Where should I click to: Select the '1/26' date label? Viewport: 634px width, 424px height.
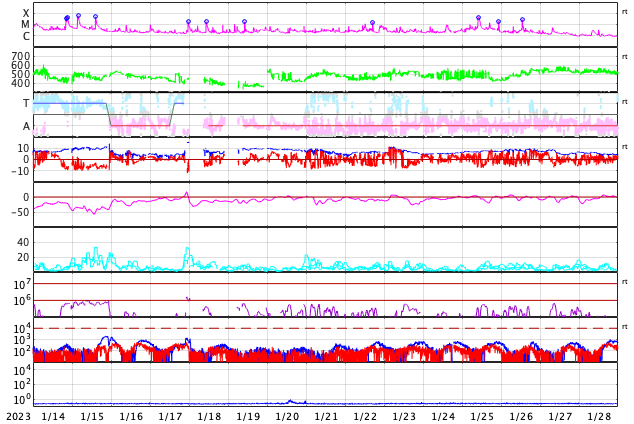(521, 416)
